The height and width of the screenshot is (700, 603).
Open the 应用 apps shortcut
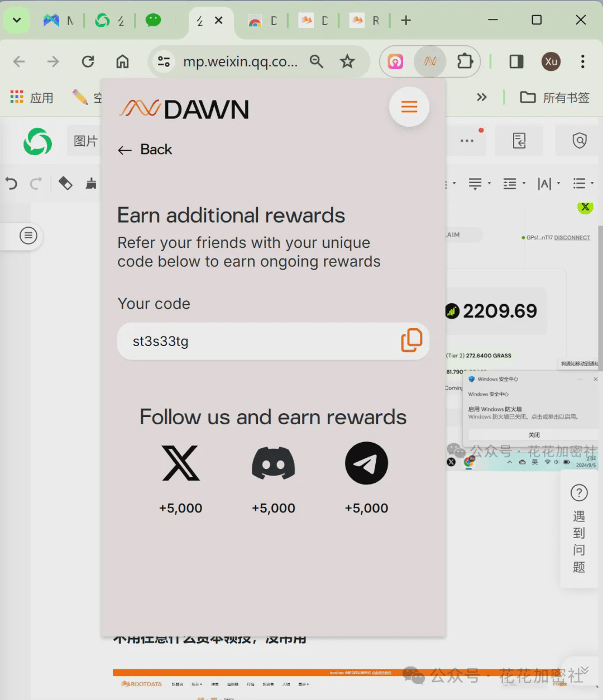(32, 98)
